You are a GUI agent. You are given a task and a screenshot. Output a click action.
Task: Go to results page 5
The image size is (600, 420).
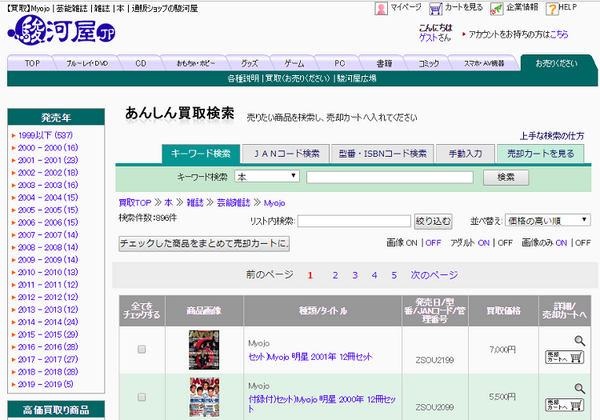pyautogui.click(x=394, y=275)
